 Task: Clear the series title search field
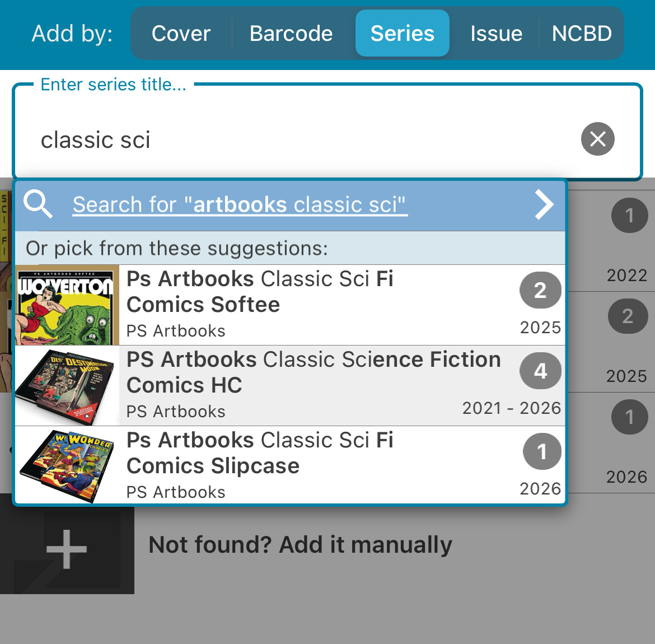click(597, 139)
